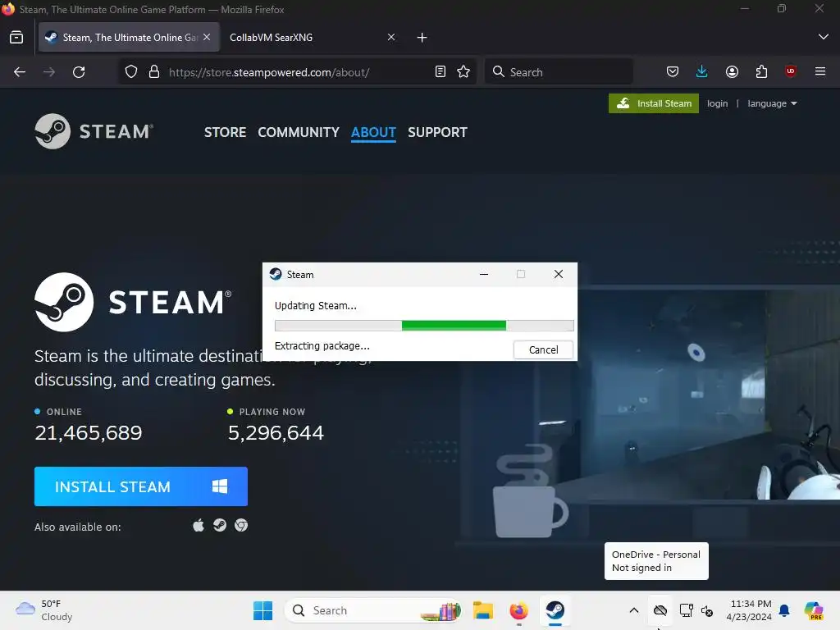This screenshot has width=840, height=630.
Task: Open the Copilot preview taskbar icon
Action: (814, 610)
